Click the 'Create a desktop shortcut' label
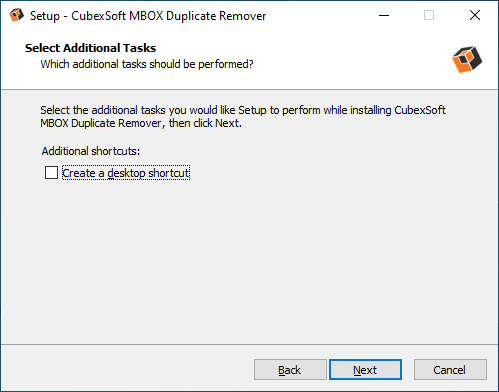 126,173
